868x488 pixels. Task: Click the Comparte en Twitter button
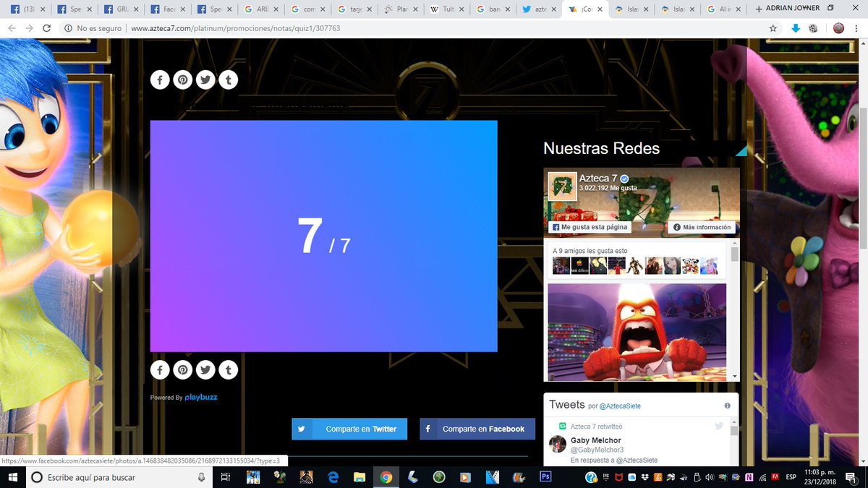(x=349, y=429)
